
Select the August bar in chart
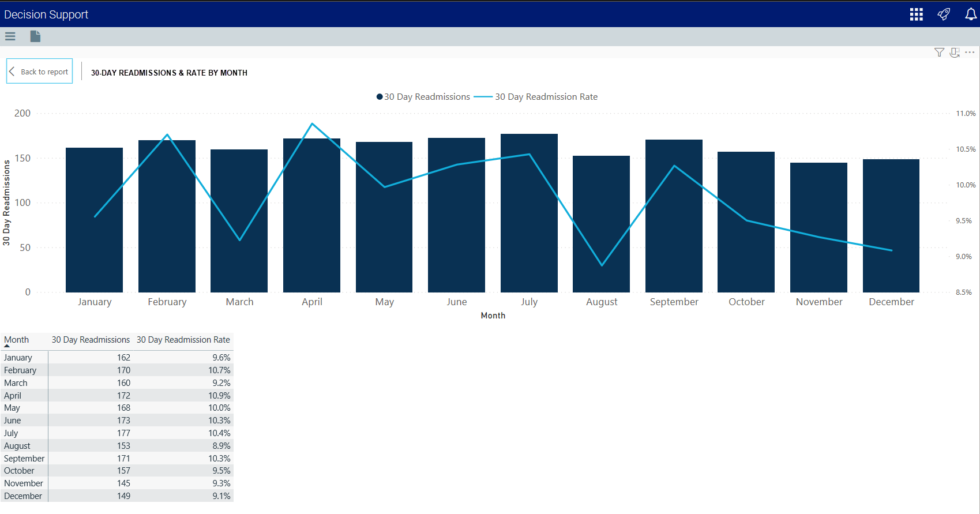point(601,231)
